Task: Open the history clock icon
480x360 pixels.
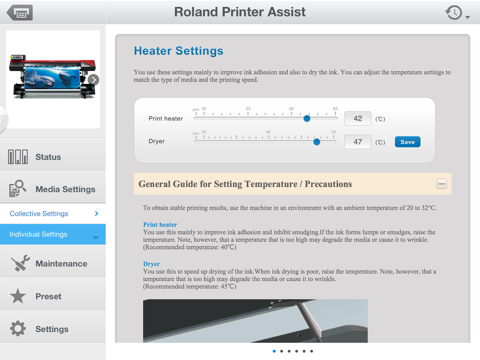Action: click(x=453, y=13)
